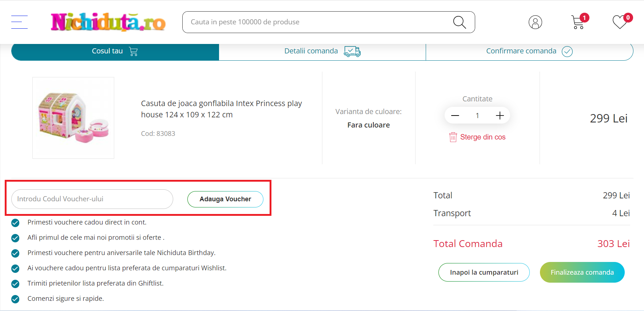Increase quantity with plus button
Image resolution: width=644 pixels, height=311 pixels.
pos(500,116)
